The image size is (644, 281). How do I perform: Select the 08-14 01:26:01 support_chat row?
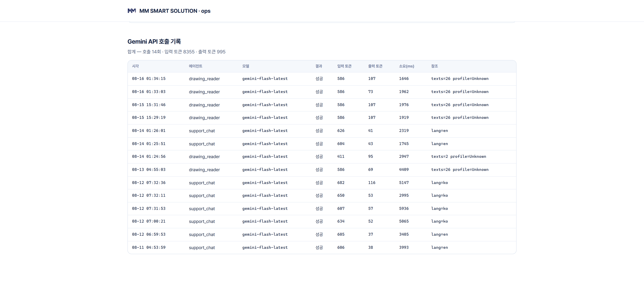(x=322, y=131)
